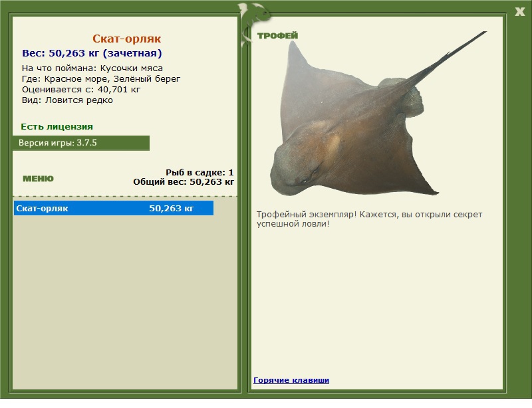Close the window with the X button
This screenshot has width=532, height=408.
coord(519,12)
